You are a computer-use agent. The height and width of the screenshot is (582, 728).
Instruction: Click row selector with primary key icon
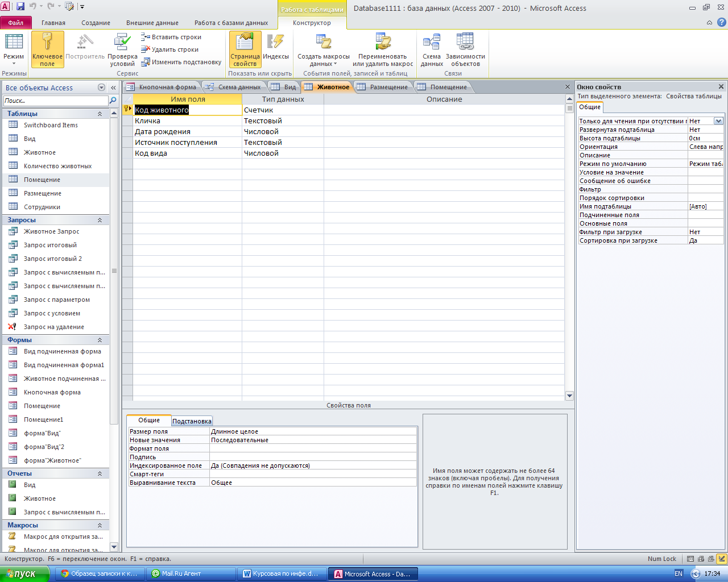(127, 110)
